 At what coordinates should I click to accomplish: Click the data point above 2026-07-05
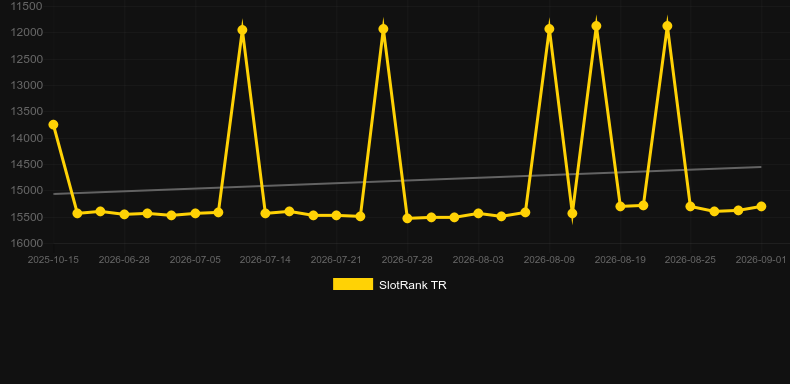point(195,214)
